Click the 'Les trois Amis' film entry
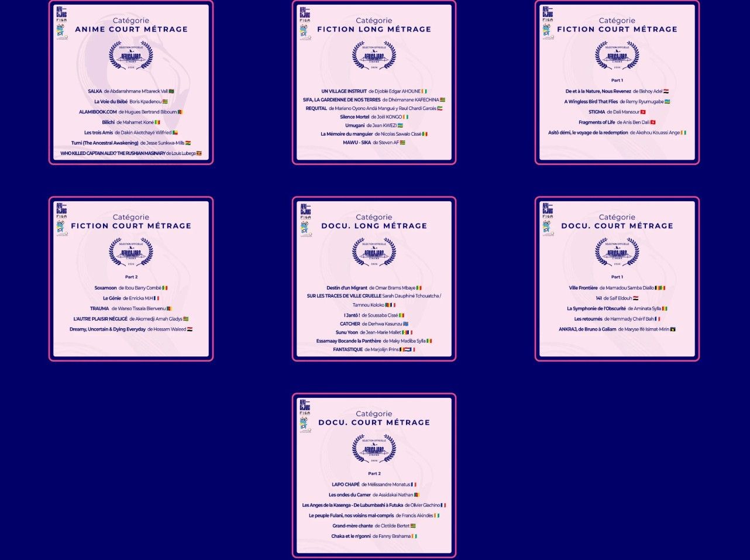Viewport: 750px width, 560px height. [x=131, y=133]
